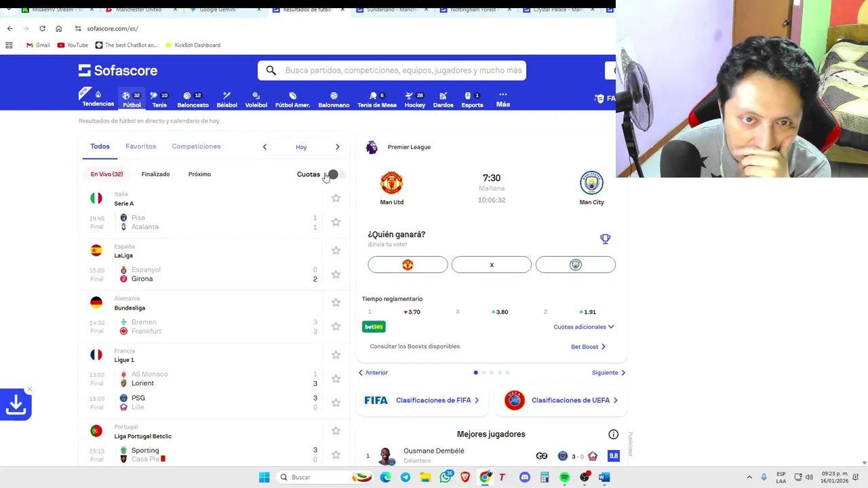
Task: Favorite the Espanyol vs Girona match
Action: point(336,274)
